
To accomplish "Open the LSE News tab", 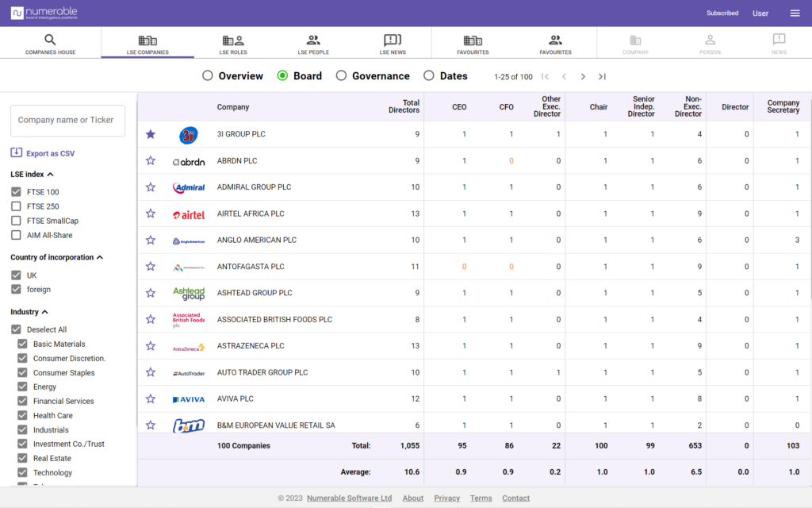I will 393,44.
